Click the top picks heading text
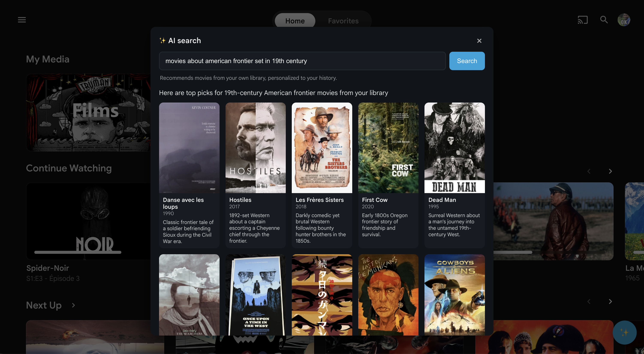 pos(274,93)
